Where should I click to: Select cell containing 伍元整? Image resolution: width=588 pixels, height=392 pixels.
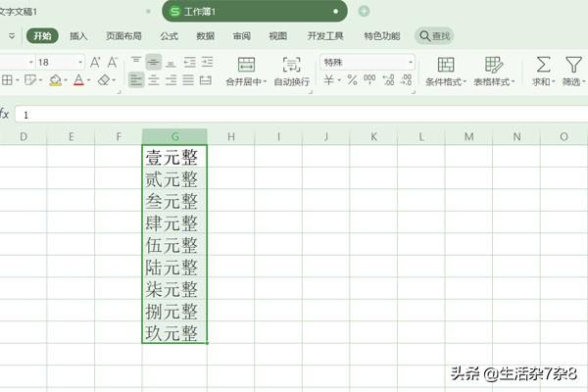coord(174,245)
